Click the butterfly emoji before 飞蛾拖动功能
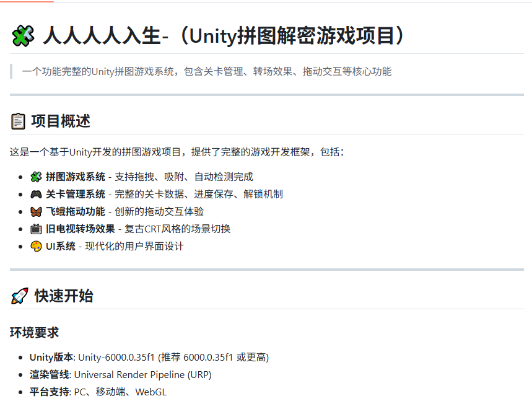Image resolution: width=532 pixels, height=409 pixels. click(36, 212)
